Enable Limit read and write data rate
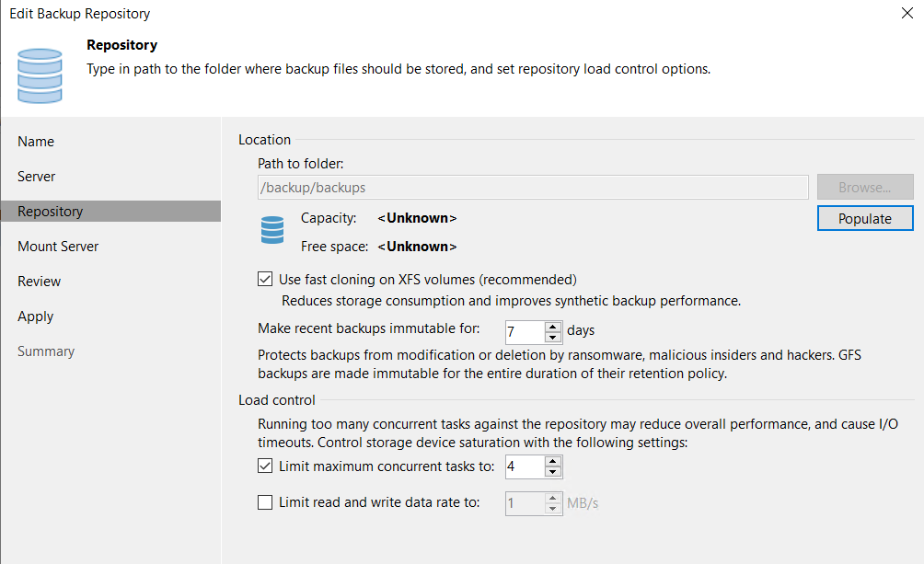Screen dimensions: 924x564 265,502
